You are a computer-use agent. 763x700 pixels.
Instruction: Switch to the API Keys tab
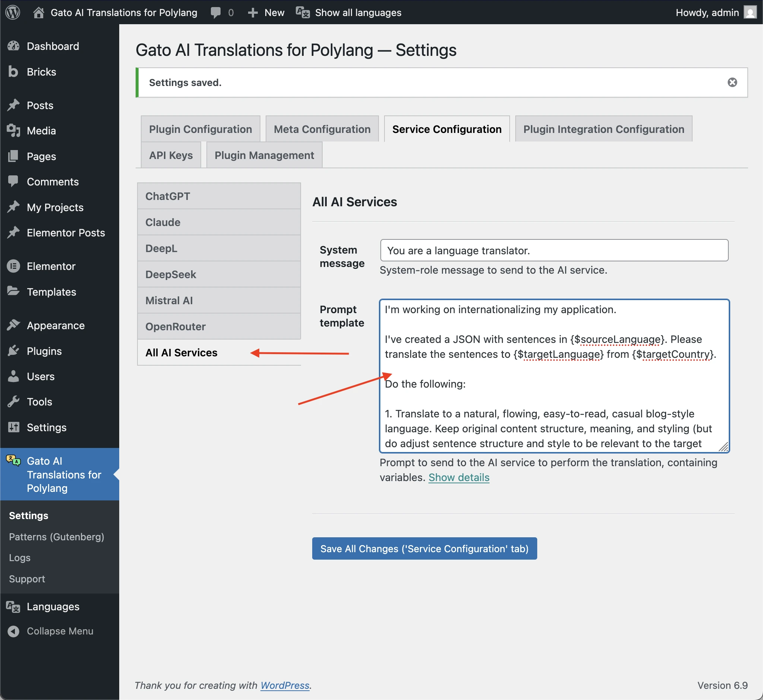pyautogui.click(x=171, y=155)
